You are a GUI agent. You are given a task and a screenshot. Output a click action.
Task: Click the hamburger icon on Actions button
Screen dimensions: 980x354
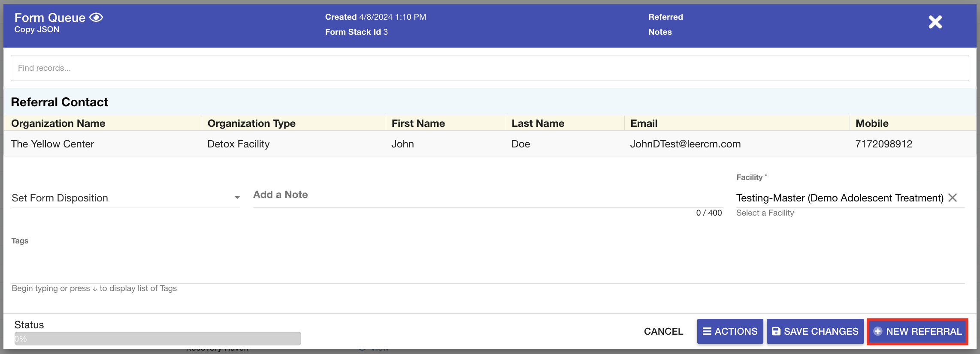point(707,331)
